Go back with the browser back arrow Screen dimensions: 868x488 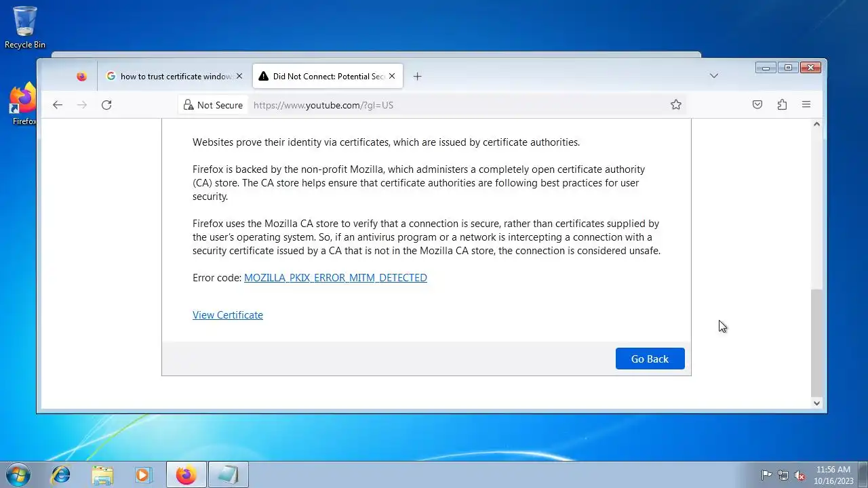pos(58,104)
